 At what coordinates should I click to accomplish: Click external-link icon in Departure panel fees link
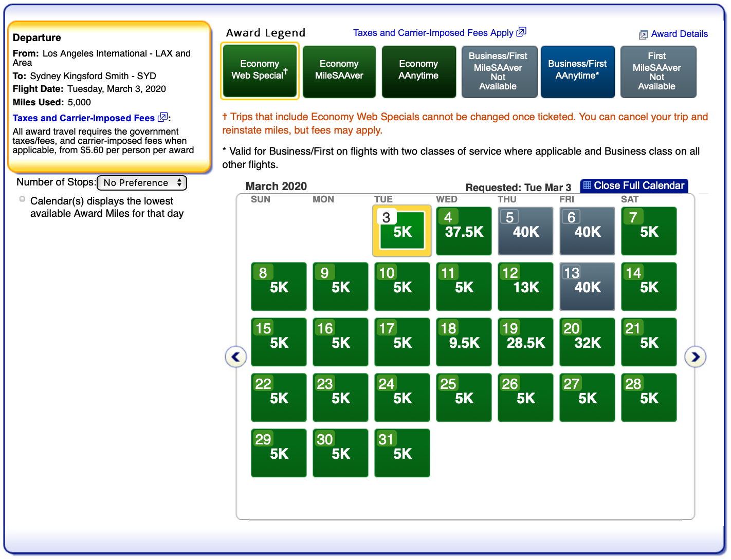point(163,117)
